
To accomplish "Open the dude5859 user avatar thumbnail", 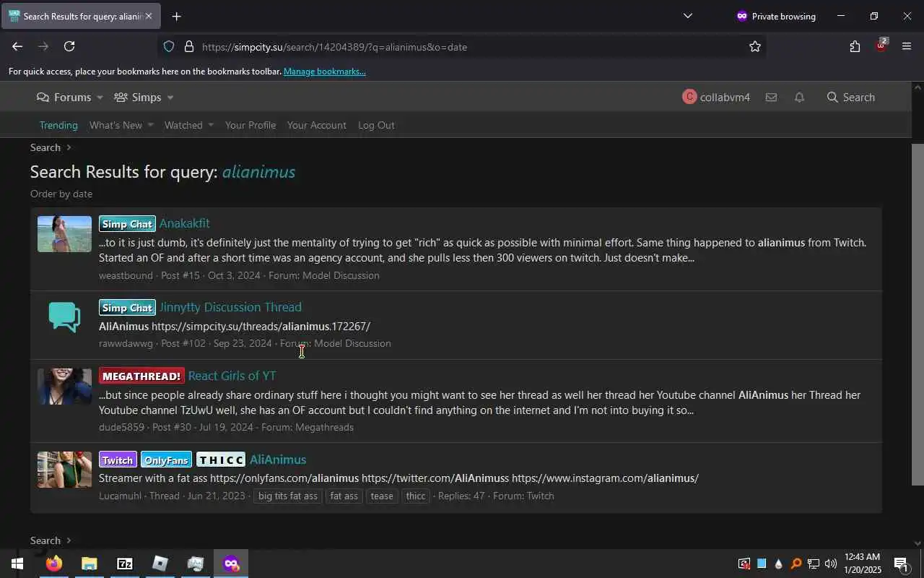I will [64, 387].
